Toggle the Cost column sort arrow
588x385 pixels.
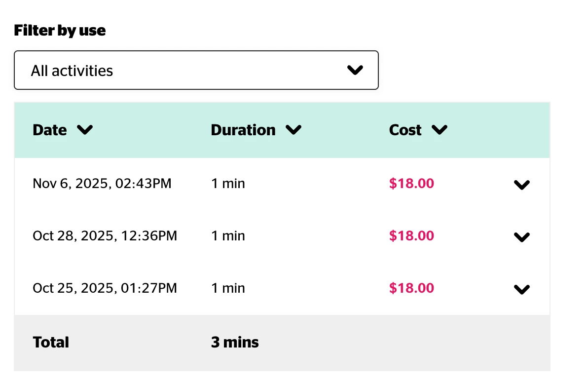439,130
